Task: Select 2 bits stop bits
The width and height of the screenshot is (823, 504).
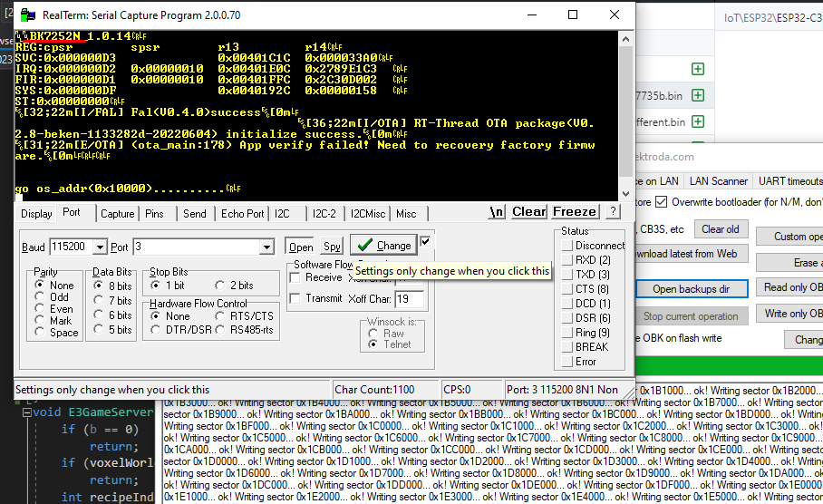Action: pos(220,285)
